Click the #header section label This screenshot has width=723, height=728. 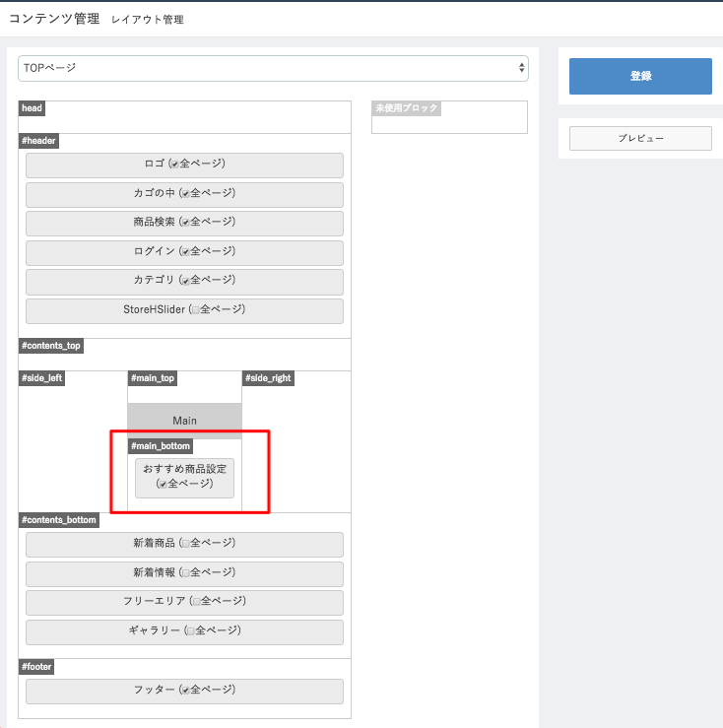[38, 141]
